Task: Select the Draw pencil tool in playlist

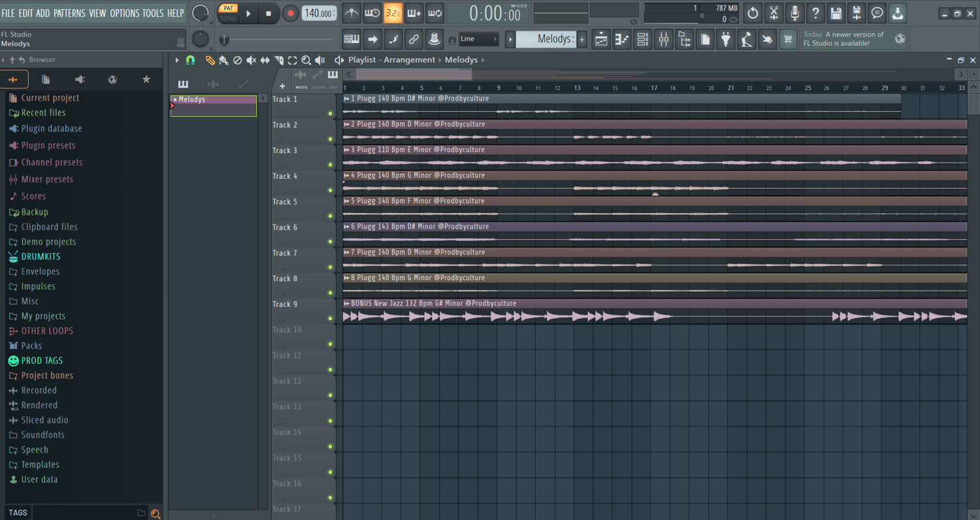Action: coord(210,60)
